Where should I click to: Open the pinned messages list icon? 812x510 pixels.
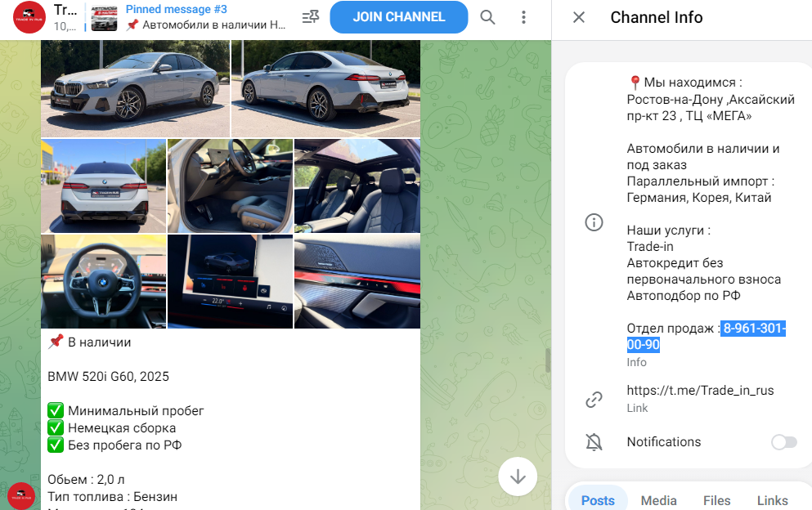tap(310, 17)
